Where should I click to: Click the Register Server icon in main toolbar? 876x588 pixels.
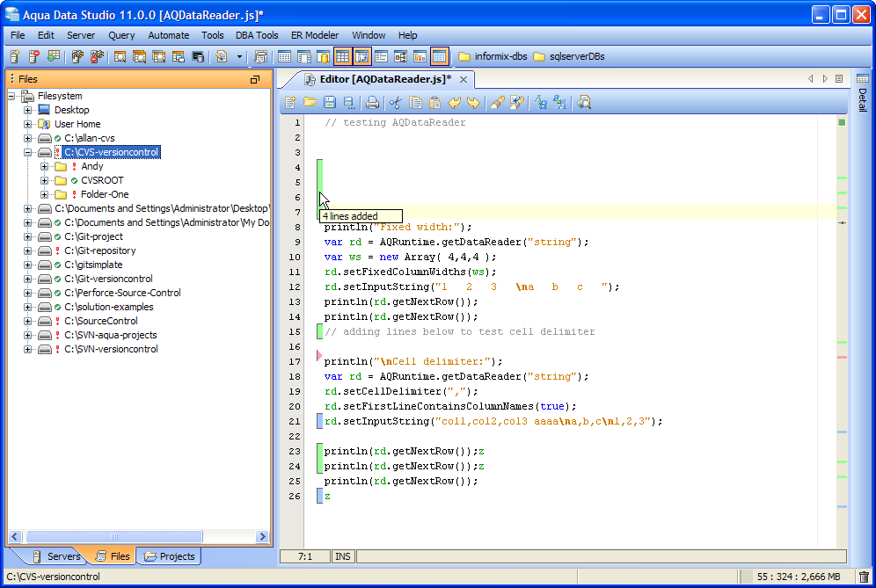pyautogui.click(x=15, y=56)
